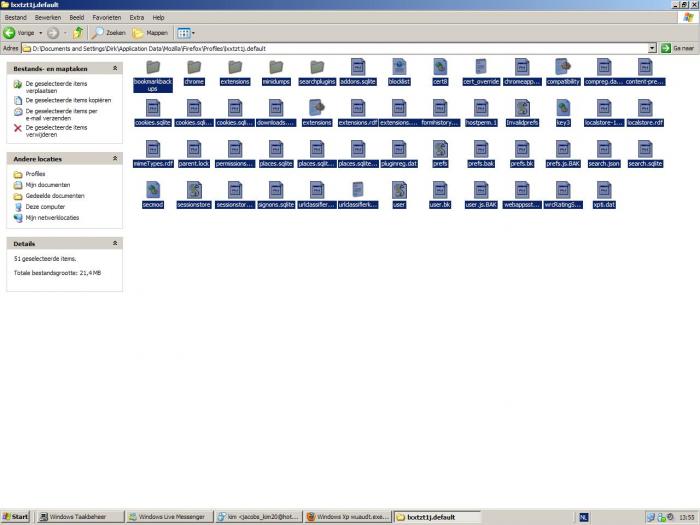Screen dimensions: 700x525
Task: Collapse the Details panel
Action: pos(115,243)
